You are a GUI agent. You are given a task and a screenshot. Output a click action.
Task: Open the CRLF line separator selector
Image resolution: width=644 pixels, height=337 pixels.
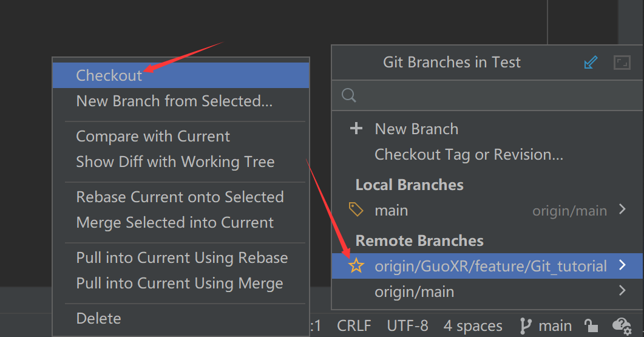[x=354, y=325]
